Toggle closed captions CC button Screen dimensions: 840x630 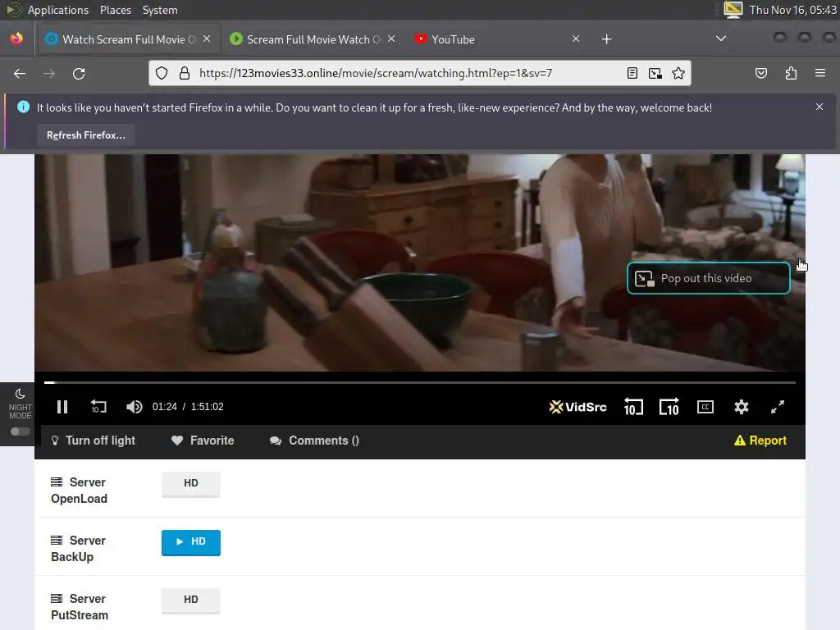705,407
